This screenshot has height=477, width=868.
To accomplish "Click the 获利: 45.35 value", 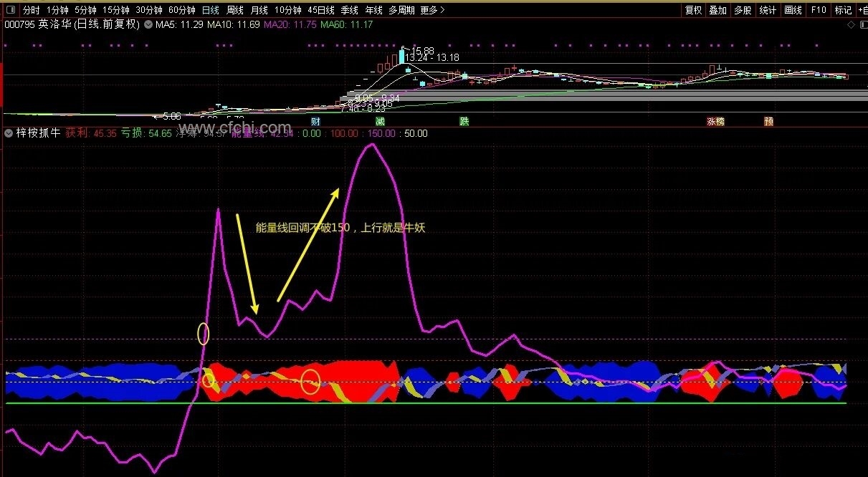I will [x=91, y=132].
